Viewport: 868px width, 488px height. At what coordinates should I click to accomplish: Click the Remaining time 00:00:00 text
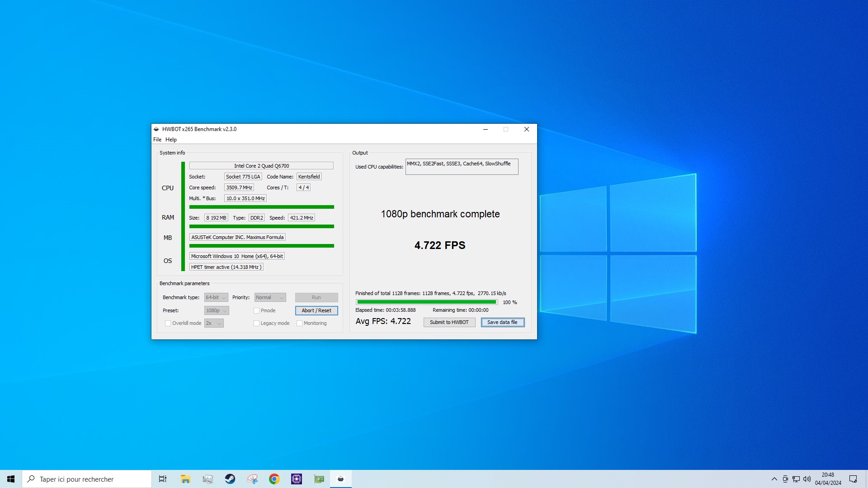(461, 310)
